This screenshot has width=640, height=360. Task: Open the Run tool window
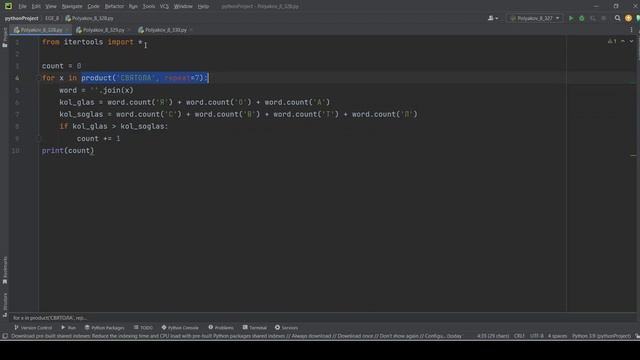[69, 328]
